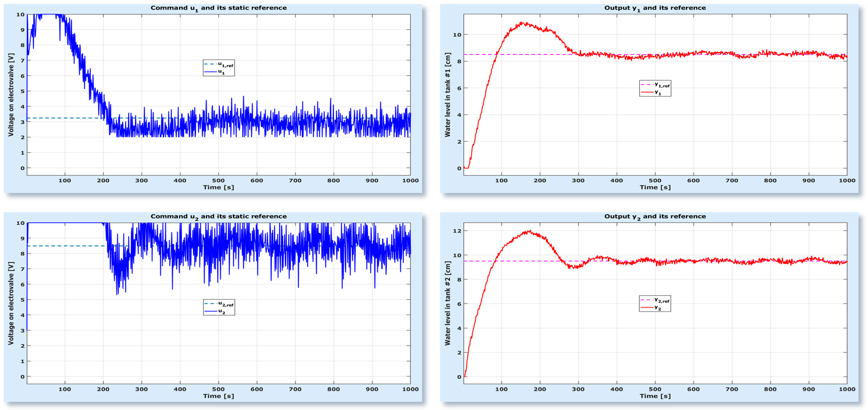Click y-axis tick "8" in Output y2 plot

click(459, 280)
